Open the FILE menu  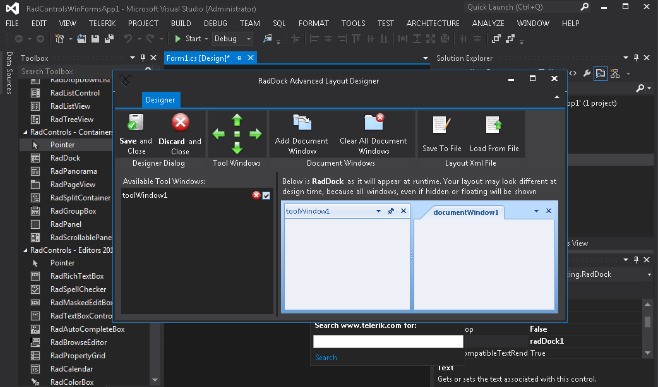point(12,24)
